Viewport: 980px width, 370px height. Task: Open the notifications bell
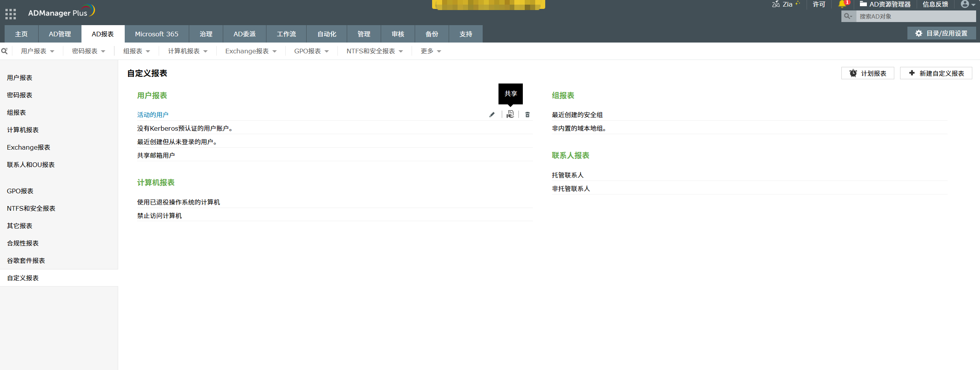[x=843, y=4]
